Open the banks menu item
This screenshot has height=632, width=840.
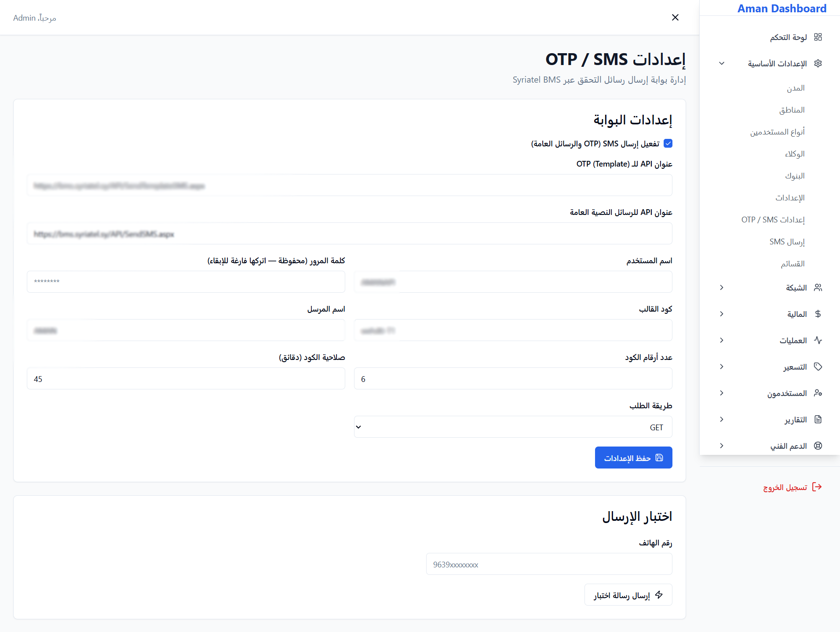795,176
